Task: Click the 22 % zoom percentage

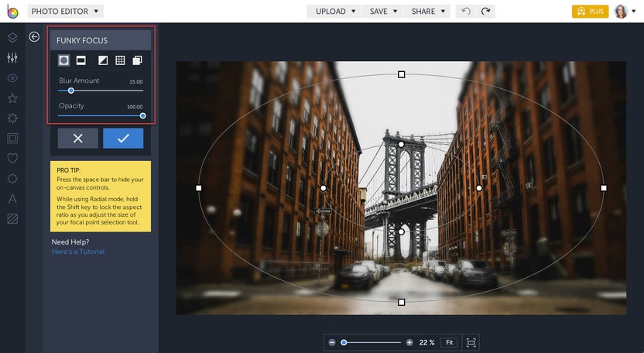Action: [426, 342]
